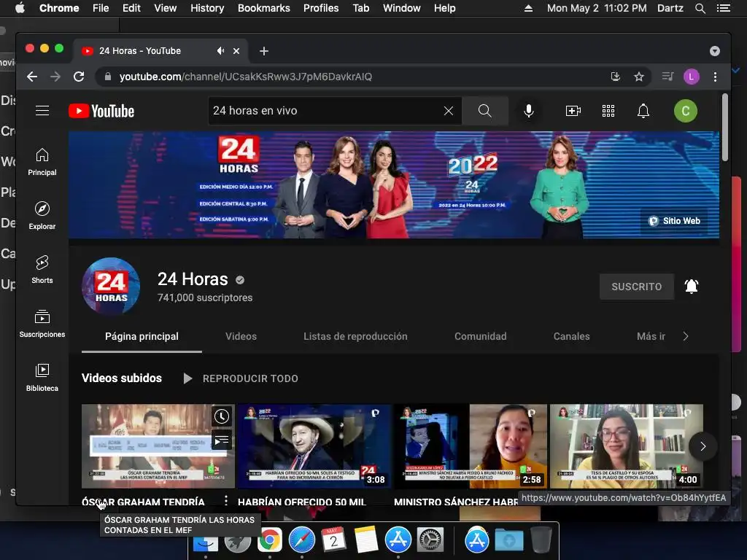Show next videos with carousel arrow

point(703,446)
